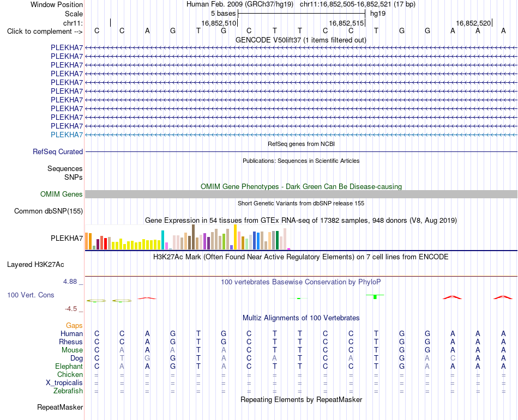Click the '5 bases' scale bar label

click(x=224, y=14)
